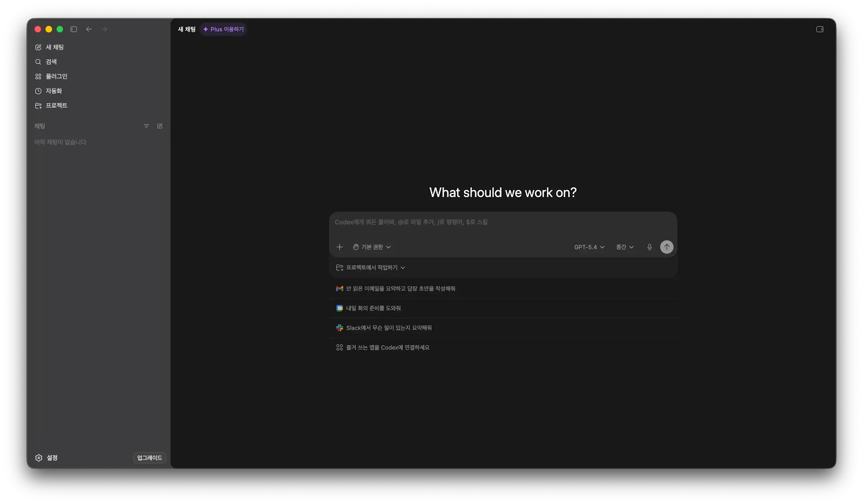Open the 기본 권한 permissions dropdown
The height and width of the screenshot is (504, 863).
(372, 247)
